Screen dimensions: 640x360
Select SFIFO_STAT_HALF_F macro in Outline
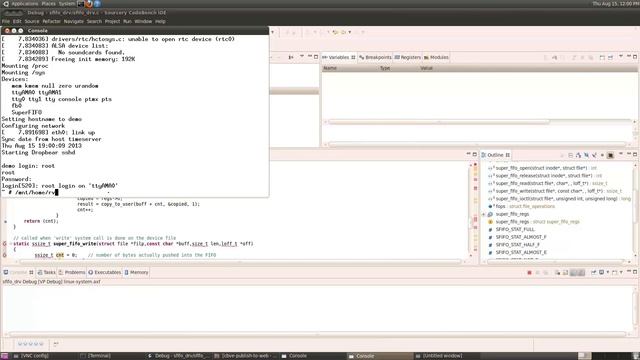point(514,245)
